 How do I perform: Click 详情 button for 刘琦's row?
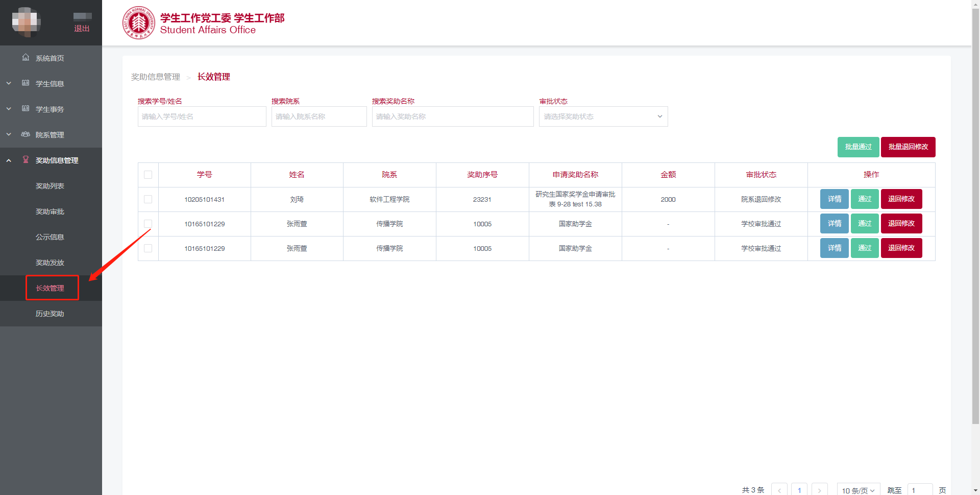point(834,199)
